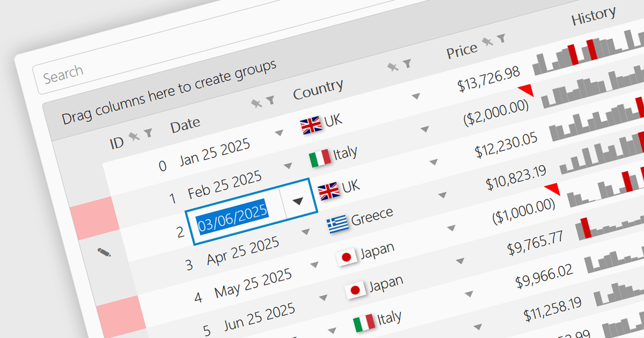Expand the date dropdown for Jan 25 2025
Viewport: 644px width, 338px height.
tap(279, 133)
